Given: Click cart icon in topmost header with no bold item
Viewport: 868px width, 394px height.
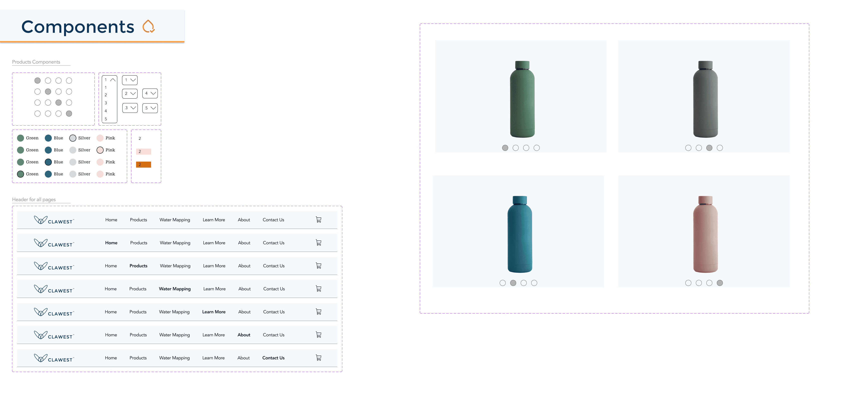Looking at the screenshot, I should click(319, 220).
